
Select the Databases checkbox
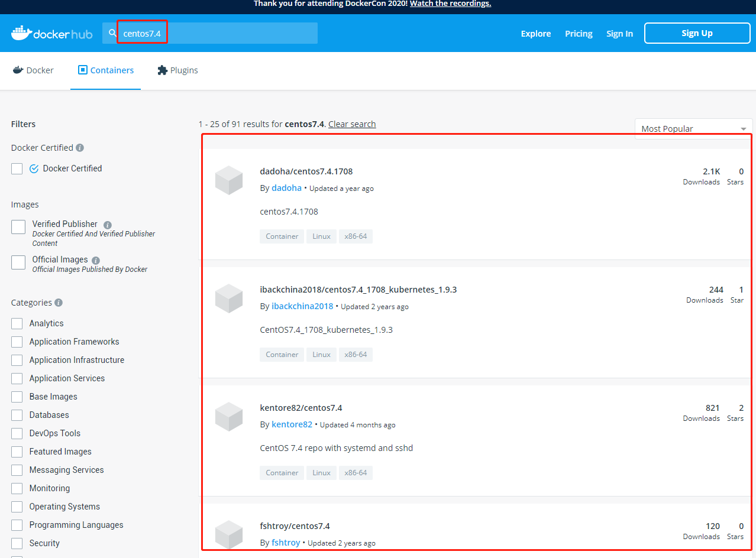[x=17, y=415]
